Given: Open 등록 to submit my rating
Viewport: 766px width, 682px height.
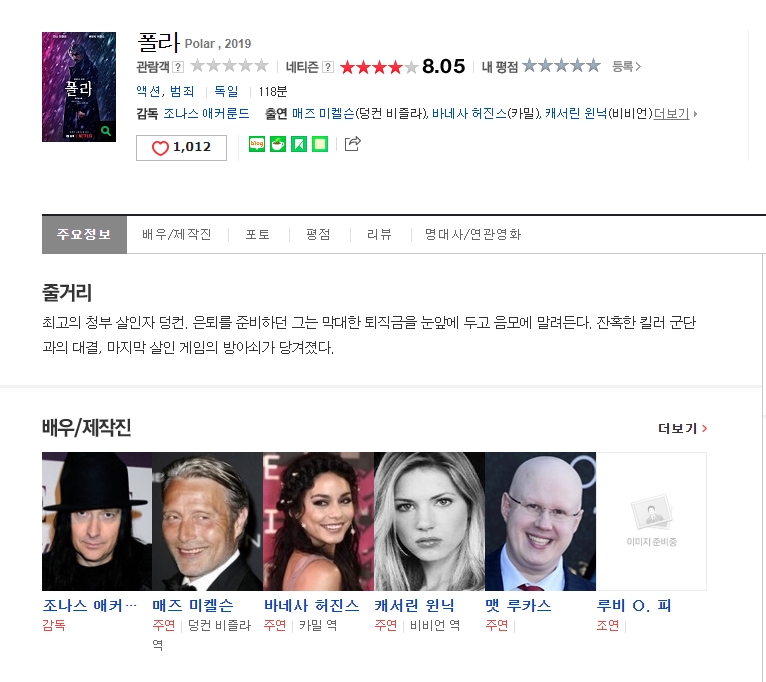Looking at the screenshot, I should point(626,67).
